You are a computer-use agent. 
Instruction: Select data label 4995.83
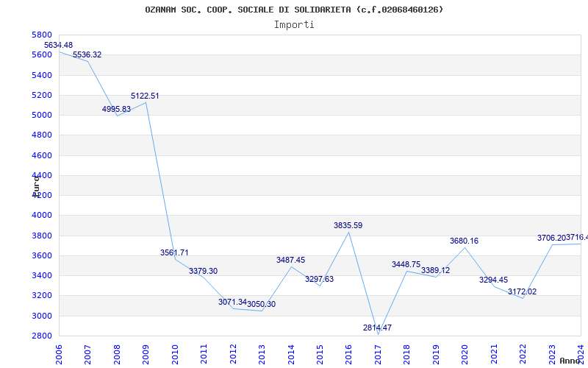coord(116,109)
